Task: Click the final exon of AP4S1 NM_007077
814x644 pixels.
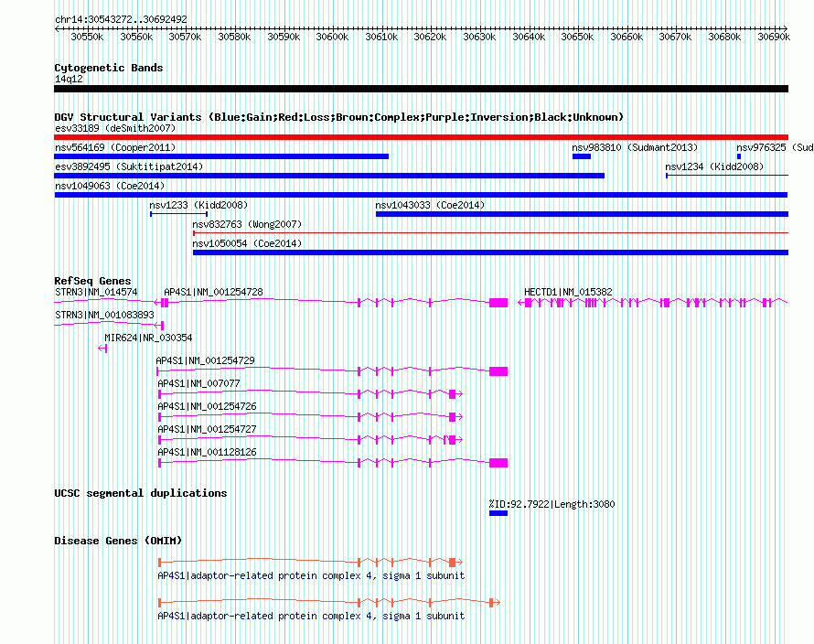Action: point(452,394)
